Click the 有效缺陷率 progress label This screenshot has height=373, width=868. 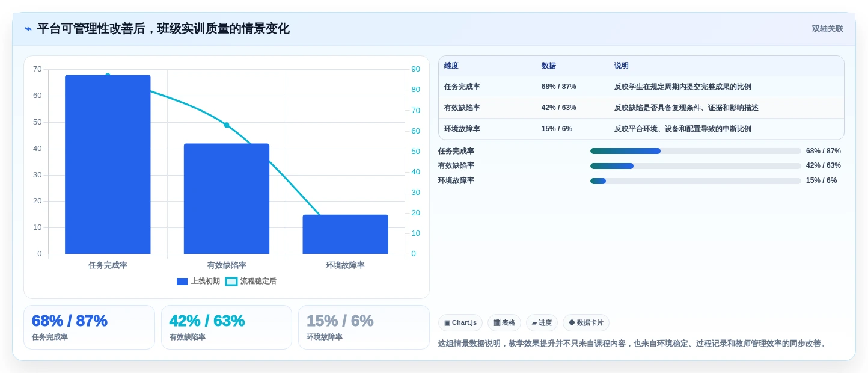456,165
